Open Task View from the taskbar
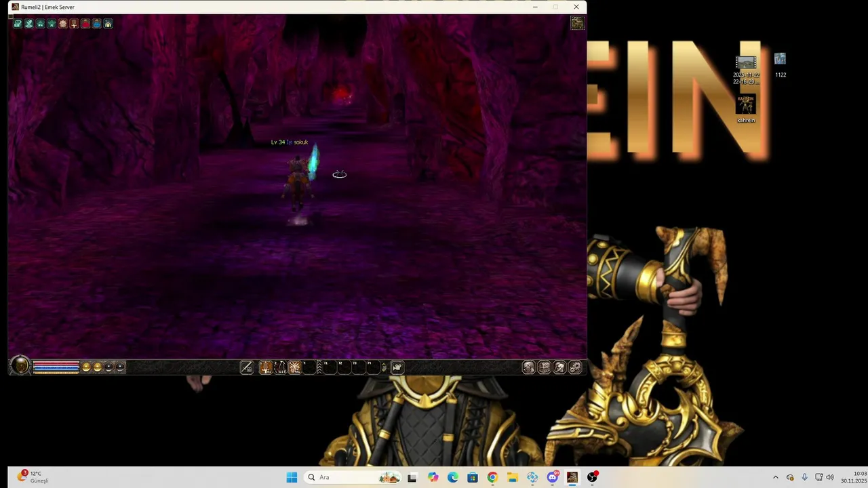868x488 pixels. (412, 477)
